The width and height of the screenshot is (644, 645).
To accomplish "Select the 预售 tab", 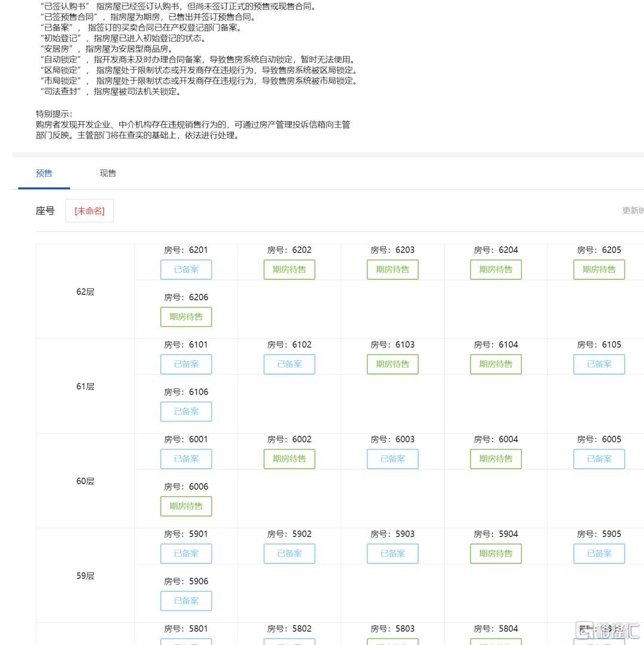I will pos(44,174).
